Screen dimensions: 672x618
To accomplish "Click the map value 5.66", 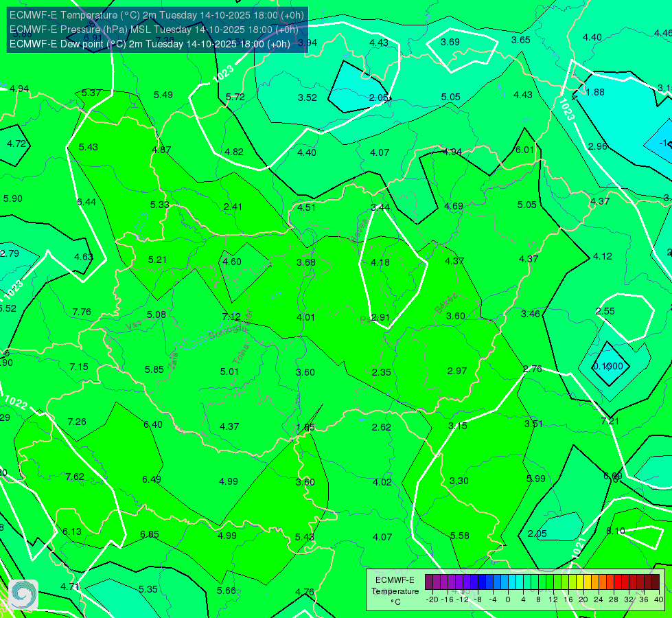I will pos(227,591).
